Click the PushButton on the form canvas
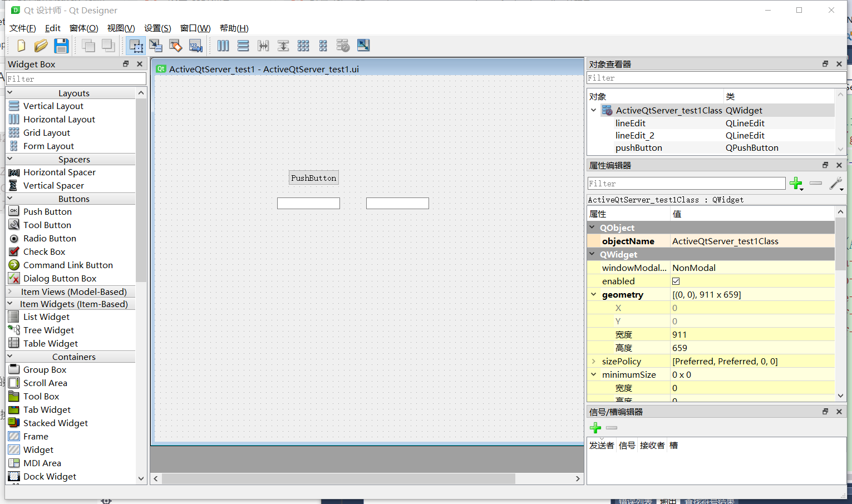Screen dimensions: 852x504 [x=313, y=177]
